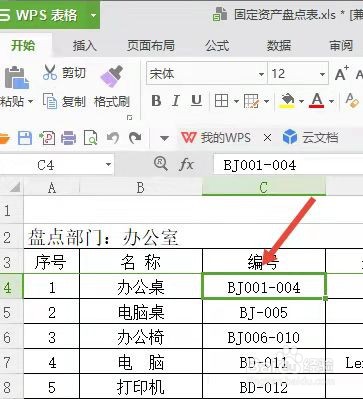Select cell 盘点部门：办公室
This screenshot has width=363, height=399.
coord(103,237)
